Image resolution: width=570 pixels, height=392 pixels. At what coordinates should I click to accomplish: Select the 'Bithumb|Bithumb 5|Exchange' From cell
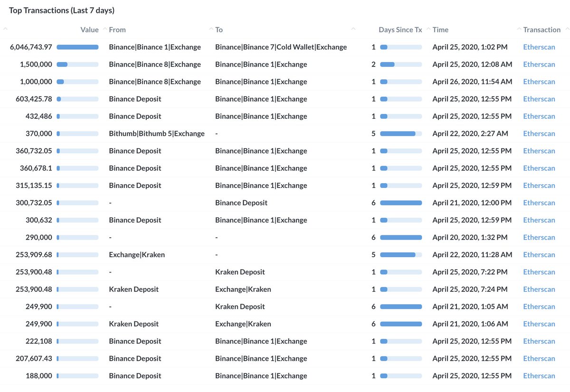[x=157, y=133]
